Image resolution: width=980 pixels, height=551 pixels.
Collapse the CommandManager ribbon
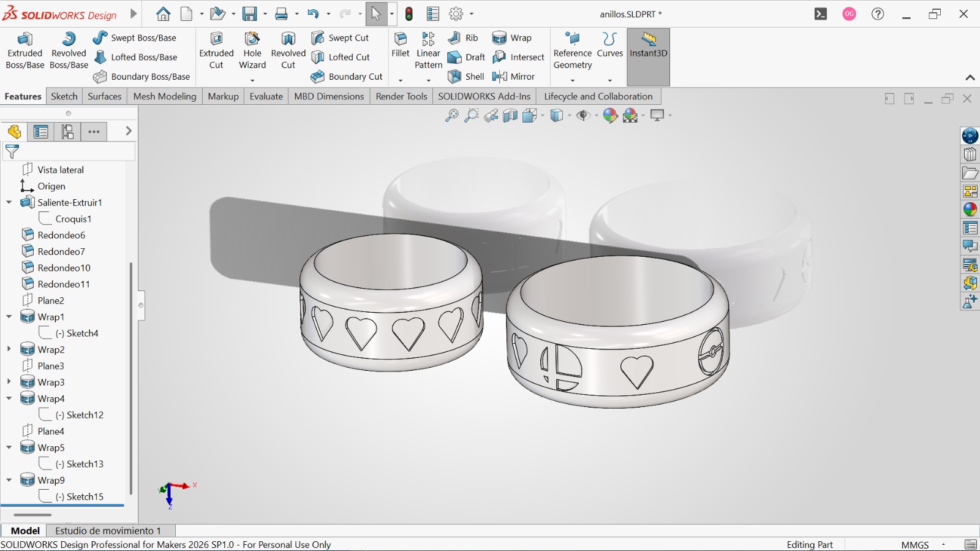(970, 77)
